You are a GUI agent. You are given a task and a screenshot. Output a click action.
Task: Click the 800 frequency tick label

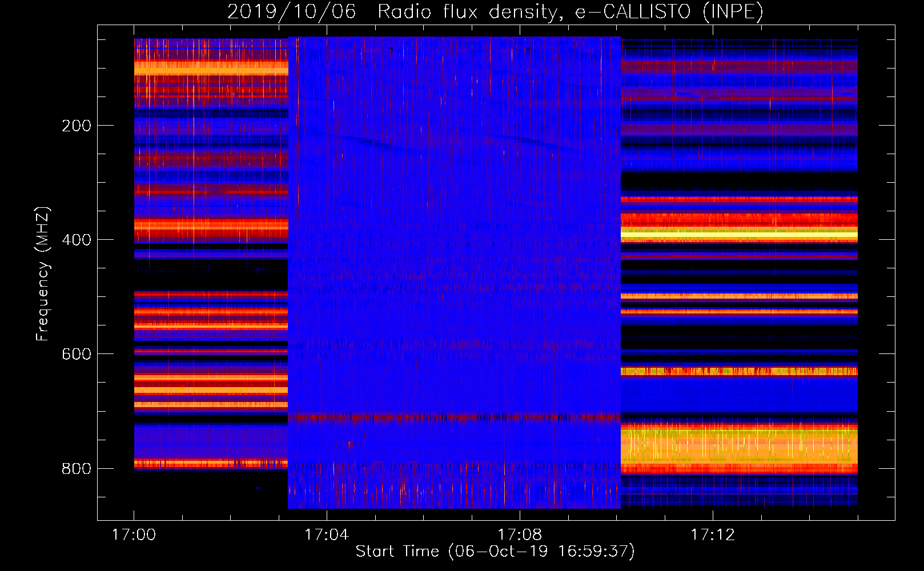[77, 468]
